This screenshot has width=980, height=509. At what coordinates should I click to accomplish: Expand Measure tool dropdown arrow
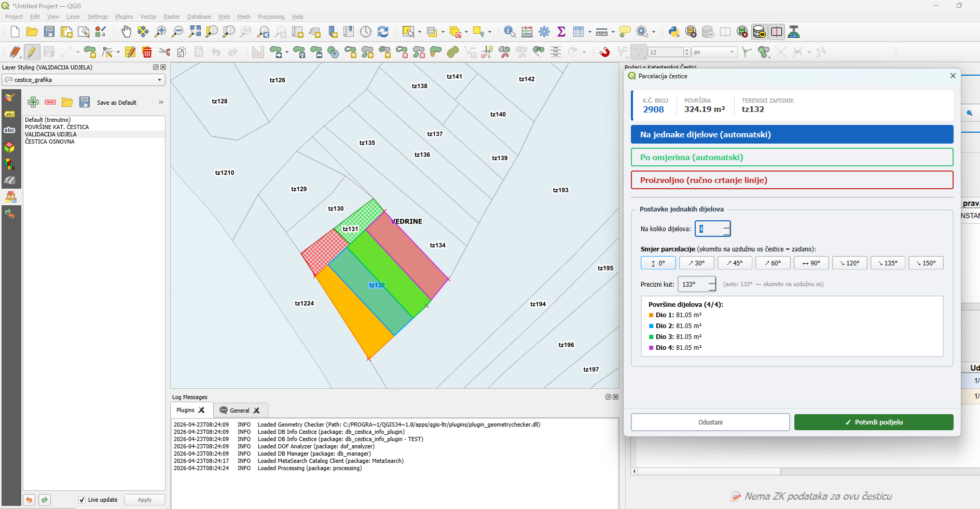click(x=613, y=32)
